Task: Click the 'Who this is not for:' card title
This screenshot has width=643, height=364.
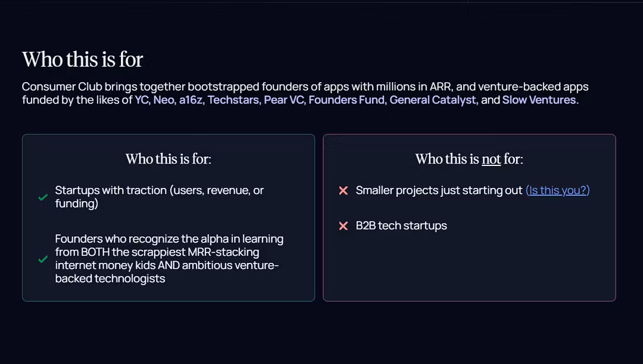Action: click(x=469, y=159)
